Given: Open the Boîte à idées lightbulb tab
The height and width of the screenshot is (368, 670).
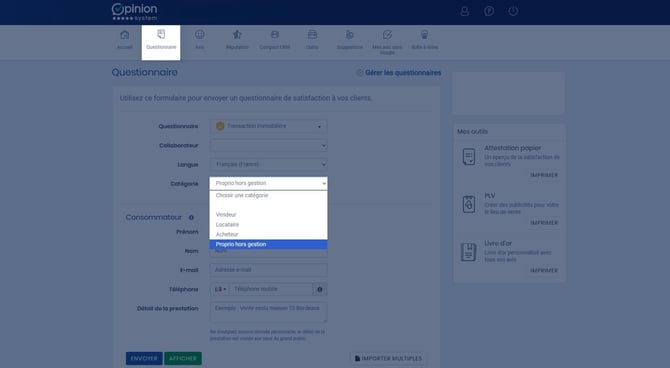Looking at the screenshot, I should 425,40.
